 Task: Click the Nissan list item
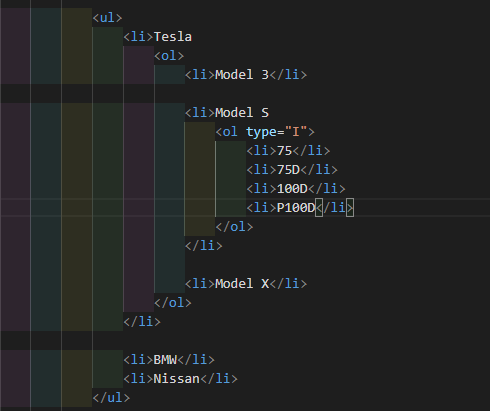tap(180, 379)
